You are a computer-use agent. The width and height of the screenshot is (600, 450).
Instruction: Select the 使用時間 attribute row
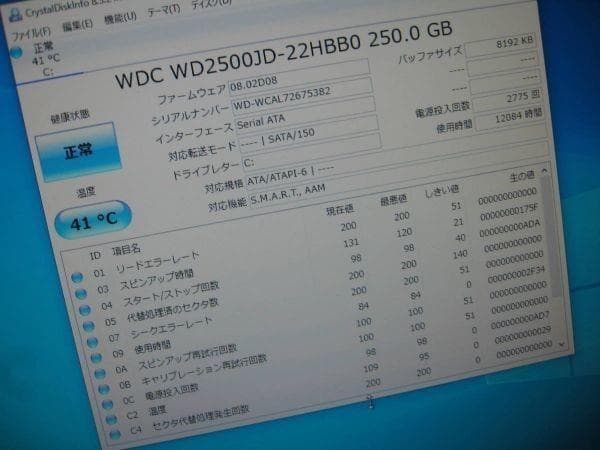click(321, 316)
